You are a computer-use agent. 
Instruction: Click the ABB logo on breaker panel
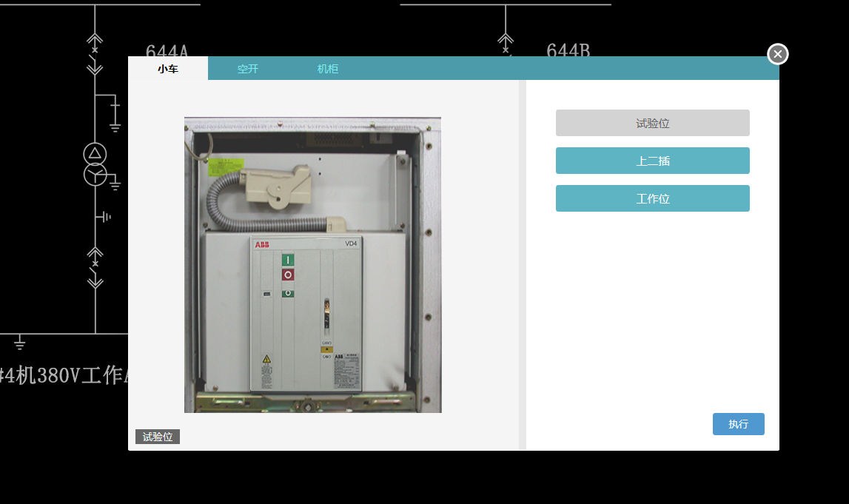click(263, 245)
